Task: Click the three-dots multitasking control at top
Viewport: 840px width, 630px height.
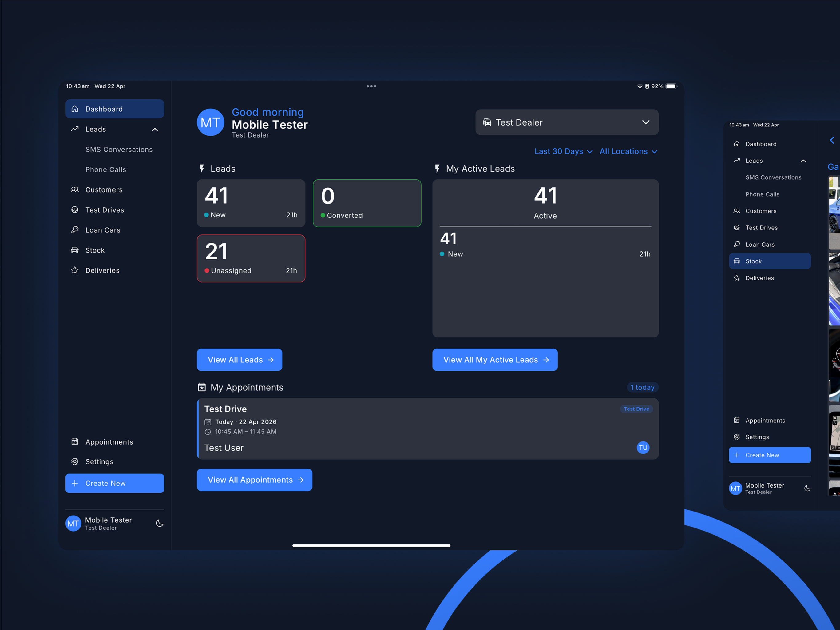Action: pos(371,86)
